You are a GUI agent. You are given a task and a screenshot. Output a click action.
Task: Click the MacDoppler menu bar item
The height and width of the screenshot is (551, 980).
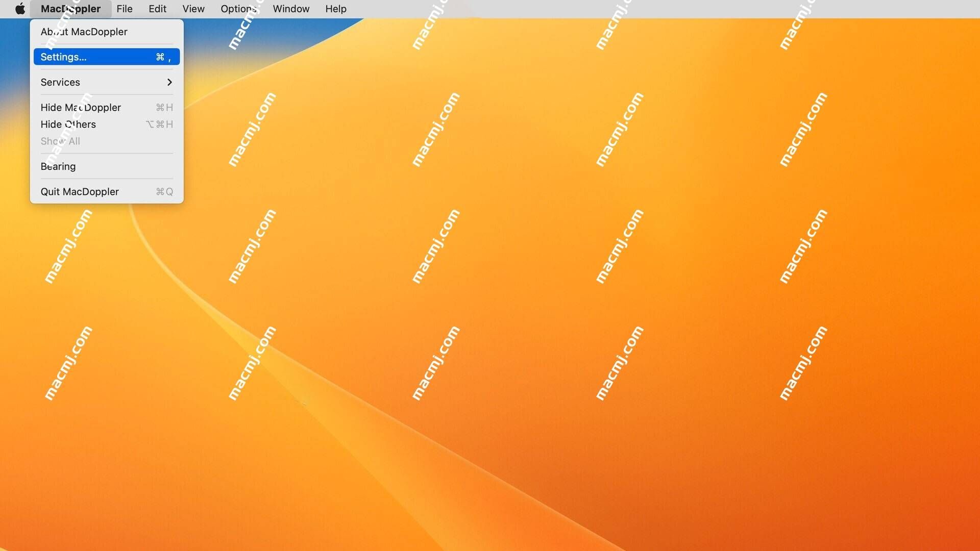click(70, 9)
